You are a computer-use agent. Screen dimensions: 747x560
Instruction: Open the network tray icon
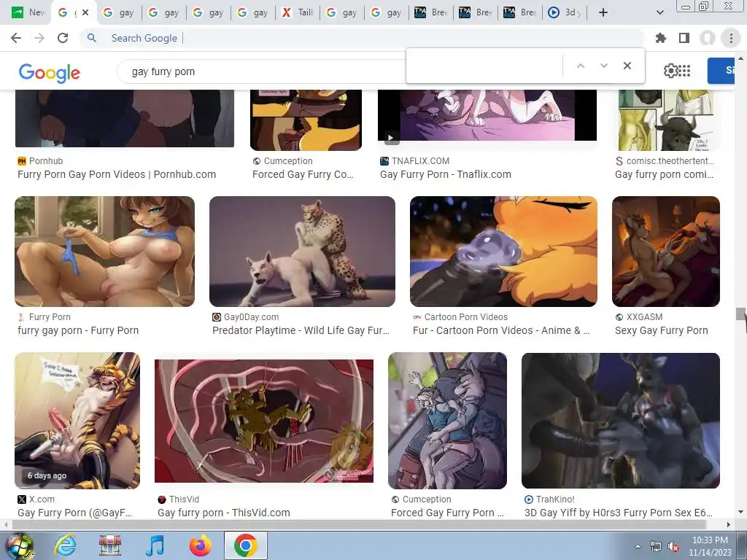[x=656, y=547]
